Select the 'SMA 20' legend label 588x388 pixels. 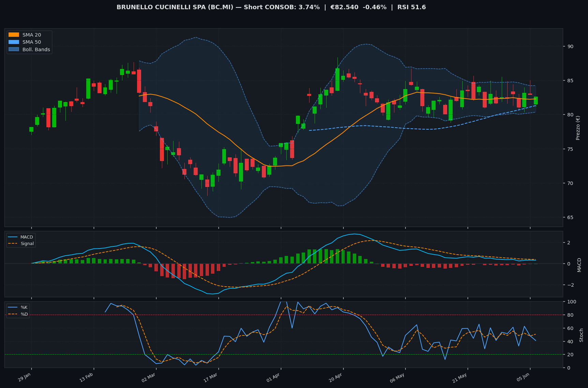(x=32, y=35)
